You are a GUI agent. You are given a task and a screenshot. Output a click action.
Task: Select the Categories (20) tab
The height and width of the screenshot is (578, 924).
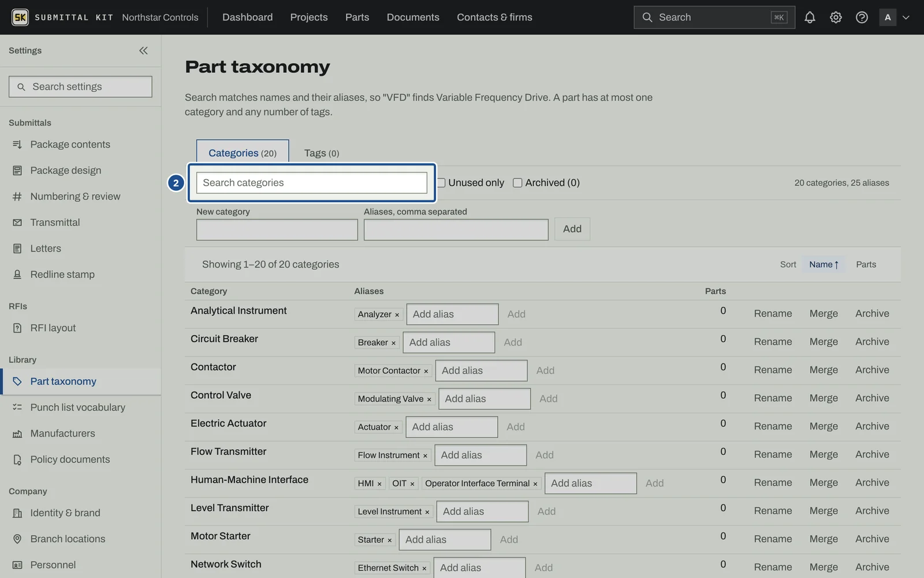pos(243,152)
